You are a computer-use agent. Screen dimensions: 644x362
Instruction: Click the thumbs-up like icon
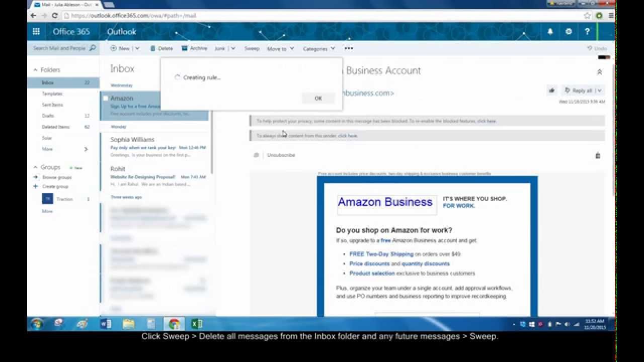pos(552,90)
